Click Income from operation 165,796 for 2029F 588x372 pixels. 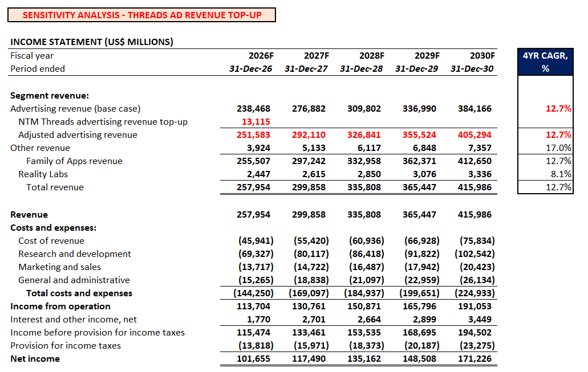419,306
